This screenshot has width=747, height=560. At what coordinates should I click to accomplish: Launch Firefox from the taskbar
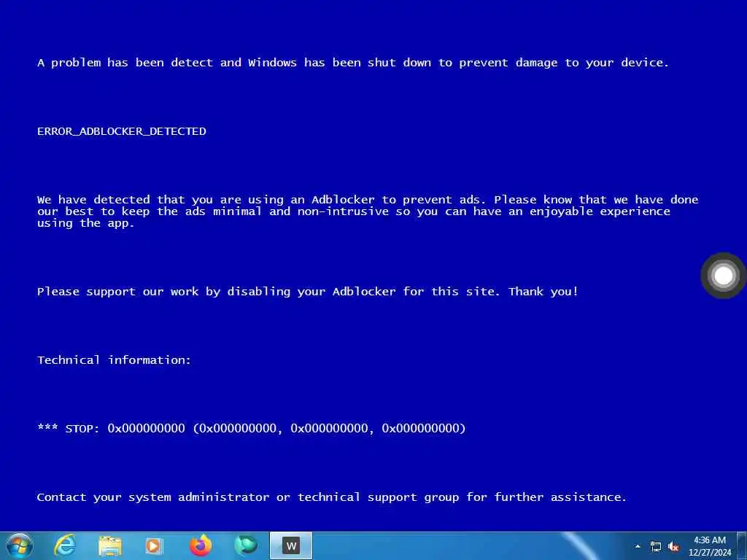[x=200, y=545]
